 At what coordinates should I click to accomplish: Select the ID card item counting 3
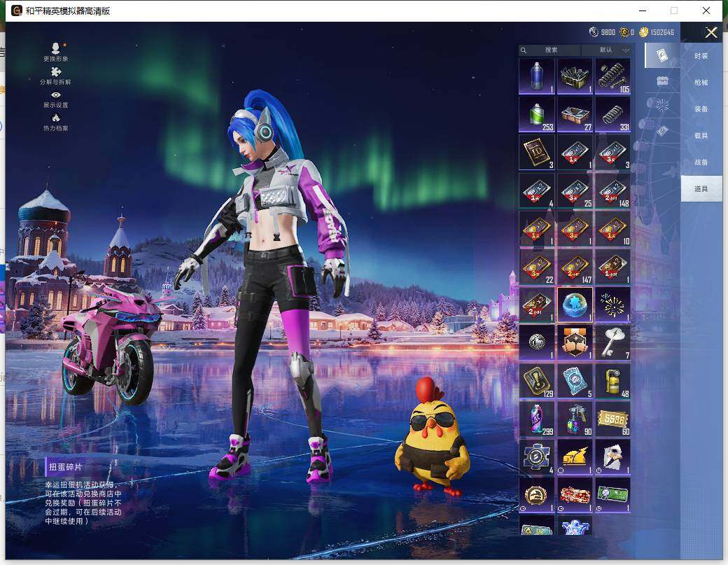pos(537,152)
